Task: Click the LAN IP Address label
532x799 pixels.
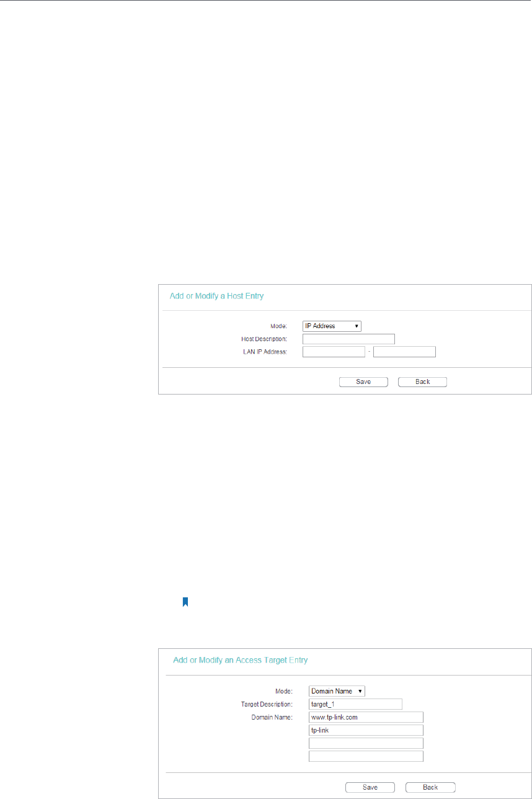Action: coord(265,352)
